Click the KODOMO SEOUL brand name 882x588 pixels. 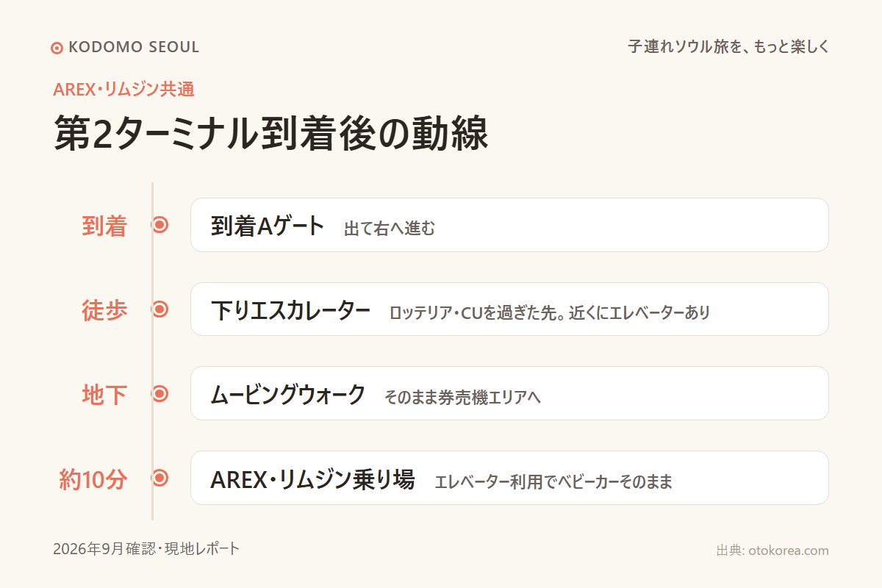tap(134, 48)
